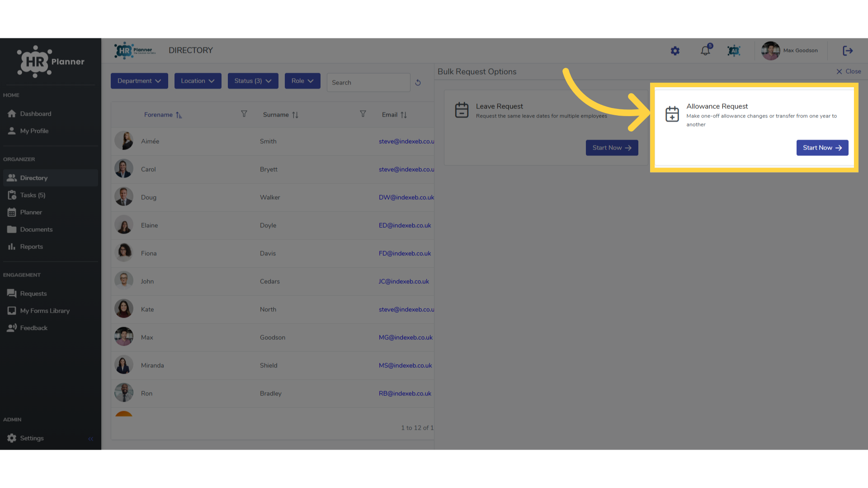The width and height of the screenshot is (868, 488).
Task: Click the HR Planner logo in the sidebar
Action: coord(51,61)
